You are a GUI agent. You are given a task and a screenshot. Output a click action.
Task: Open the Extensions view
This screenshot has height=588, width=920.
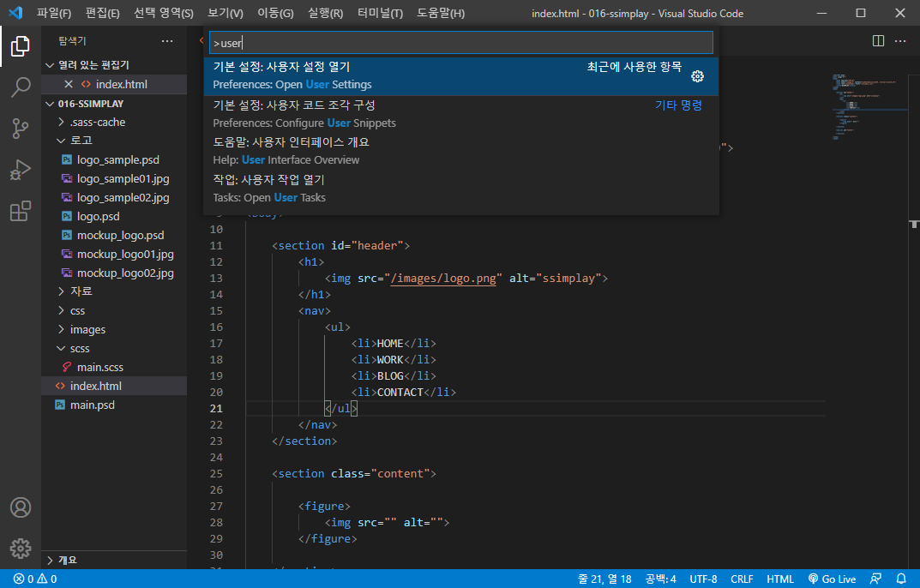click(20, 211)
